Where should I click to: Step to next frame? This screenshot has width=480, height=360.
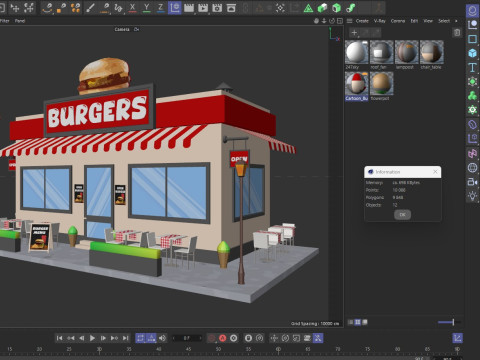pyautogui.click(x=103, y=338)
